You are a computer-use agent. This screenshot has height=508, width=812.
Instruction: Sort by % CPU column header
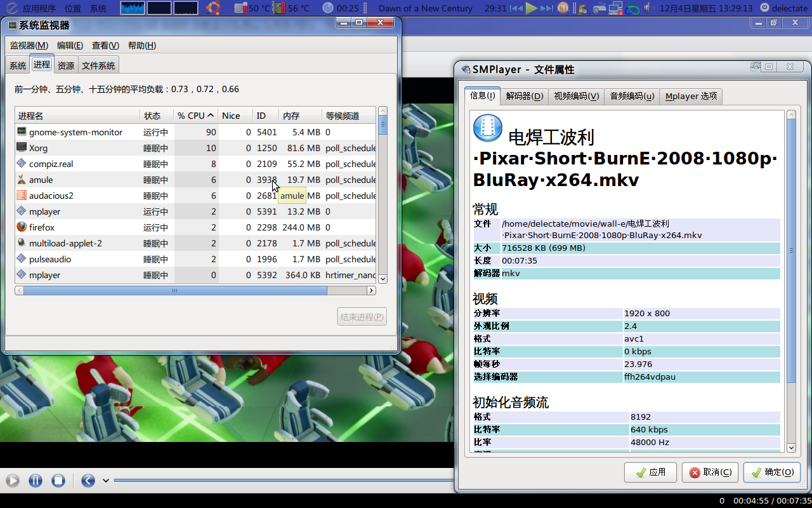coord(195,116)
